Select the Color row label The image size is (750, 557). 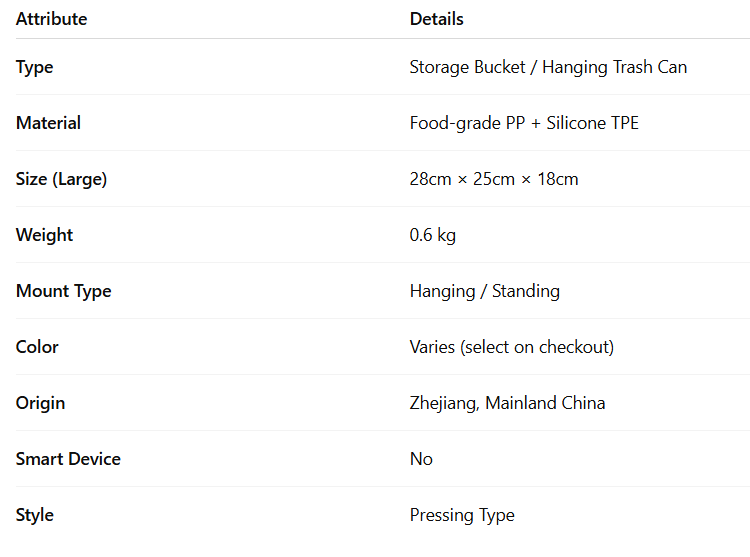(x=37, y=347)
